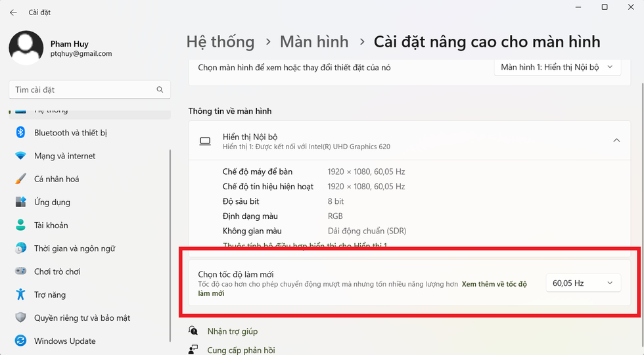This screenshot has height=355, width=644.
Task: Click the shield icon for privacy
Action: [20, 318]
